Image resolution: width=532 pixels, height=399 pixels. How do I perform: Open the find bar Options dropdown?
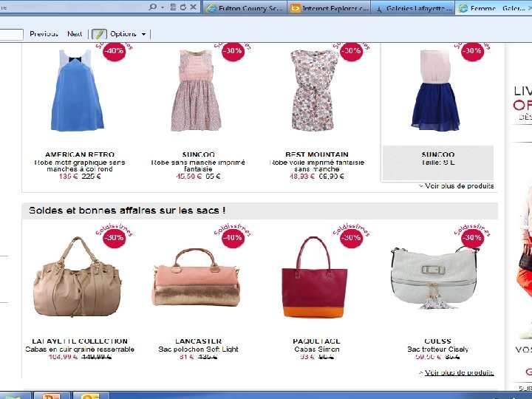click(x=128, y=34)
